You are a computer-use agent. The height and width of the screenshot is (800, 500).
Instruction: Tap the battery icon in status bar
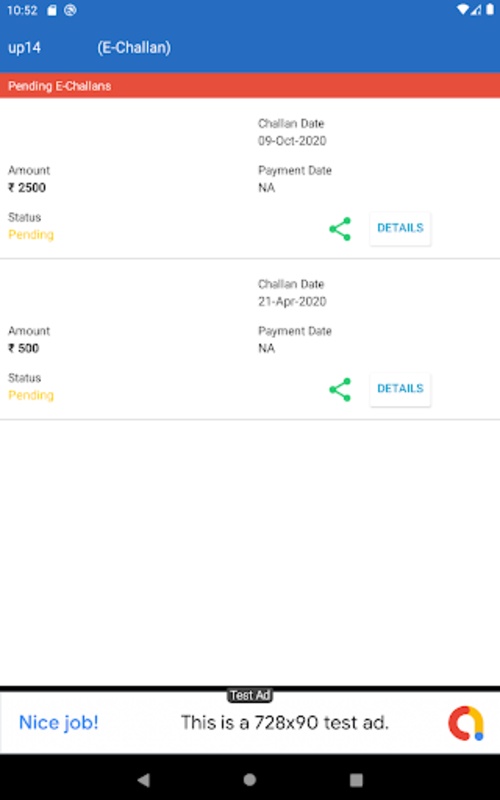[x=490, y=10]
